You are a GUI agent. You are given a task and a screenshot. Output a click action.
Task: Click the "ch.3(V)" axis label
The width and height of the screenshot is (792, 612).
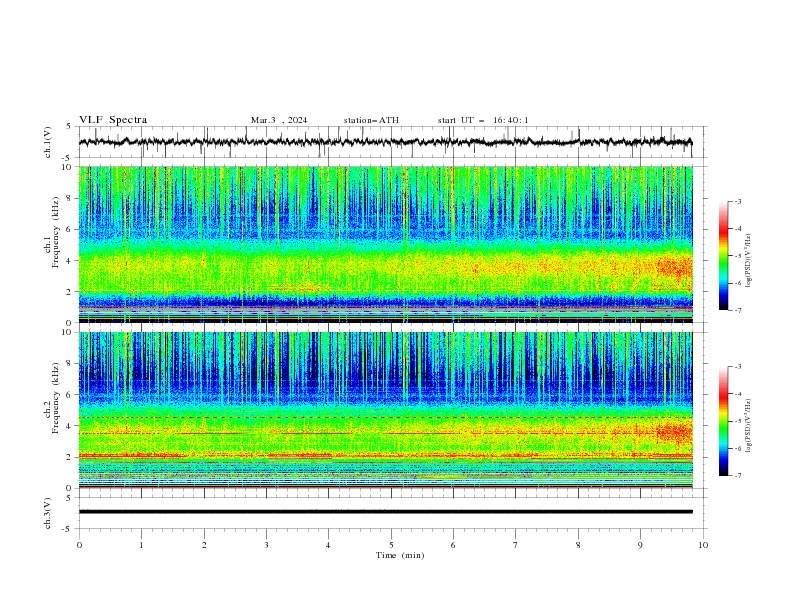[x=48, y=513]
